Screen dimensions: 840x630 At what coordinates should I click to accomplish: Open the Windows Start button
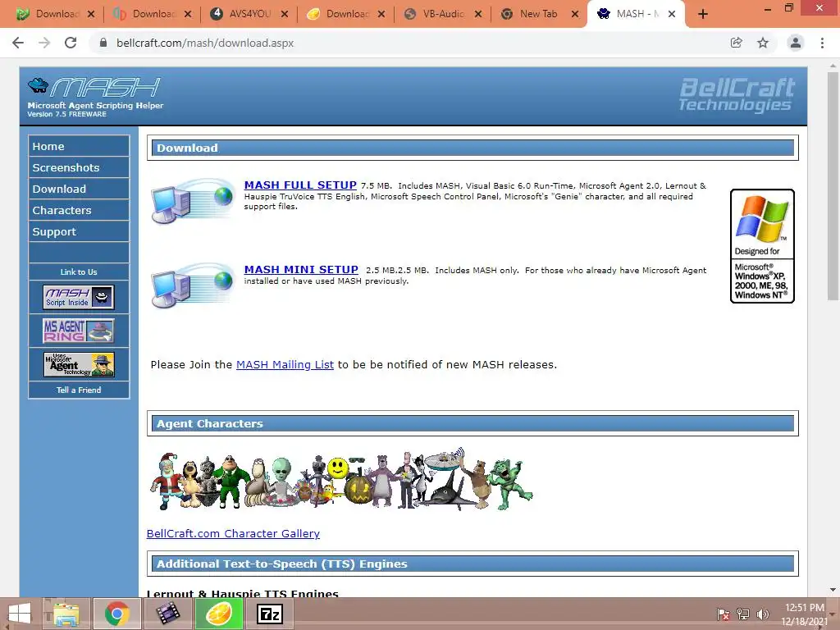[20, 614]
